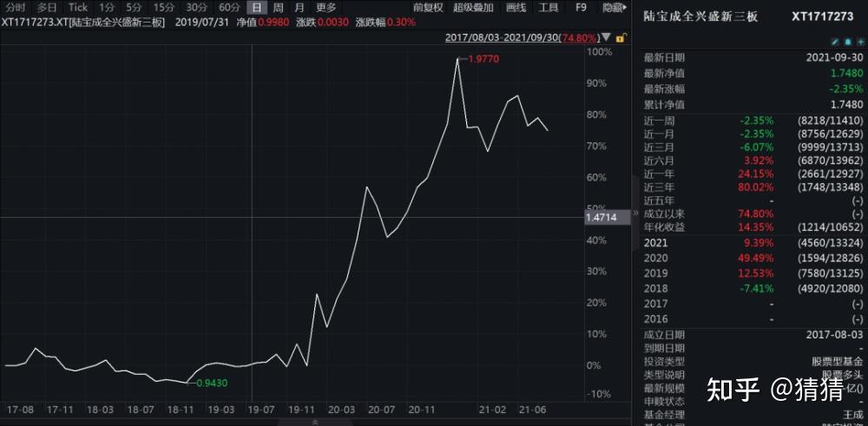Select the 日 daily period tab
The image size is (868, 426).
tap(256, 8)
